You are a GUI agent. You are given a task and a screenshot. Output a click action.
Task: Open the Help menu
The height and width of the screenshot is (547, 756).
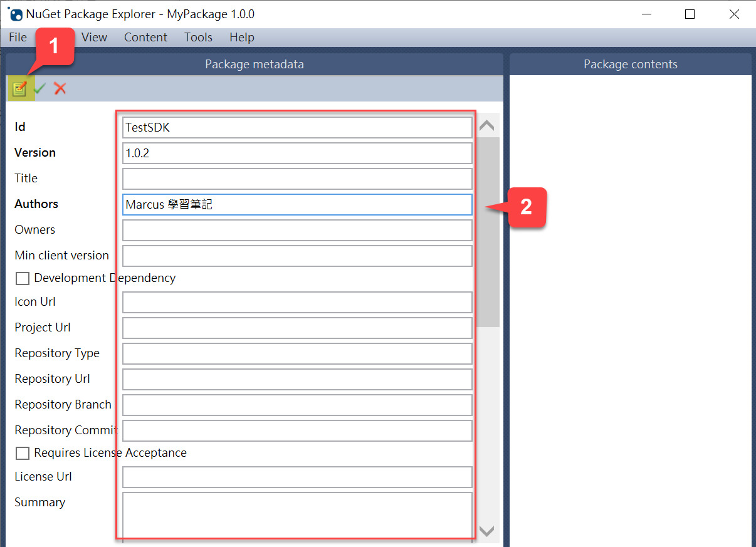(241, 37)
